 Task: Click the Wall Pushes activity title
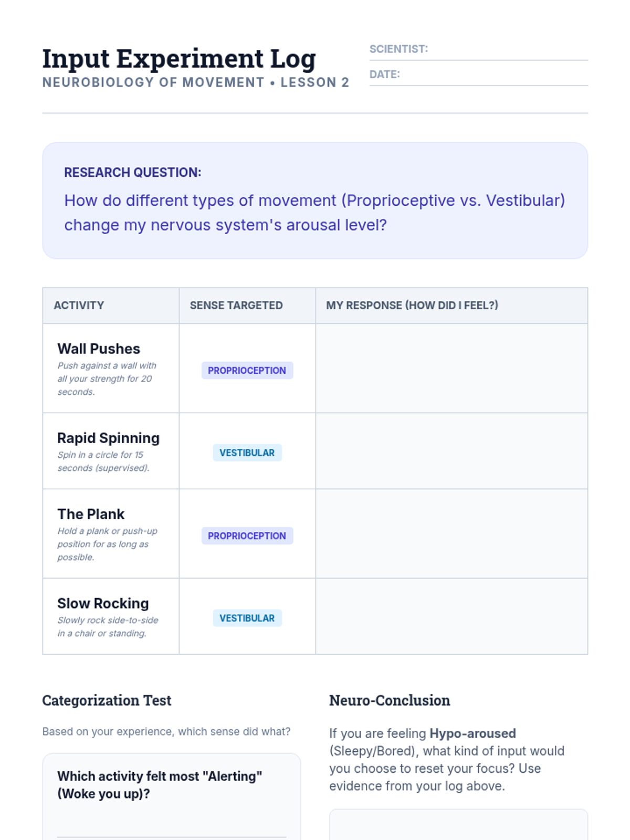pos(99,349)
